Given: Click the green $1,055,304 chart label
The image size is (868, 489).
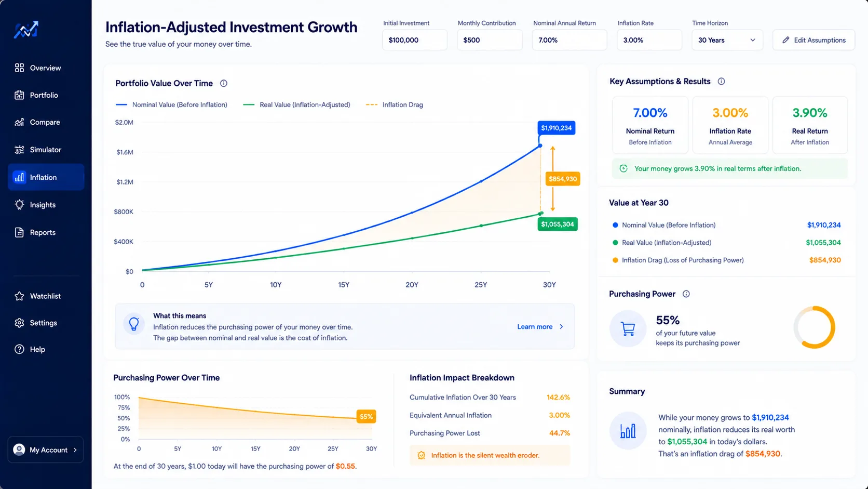Looking at the screenshot, I should pos(558,224).
